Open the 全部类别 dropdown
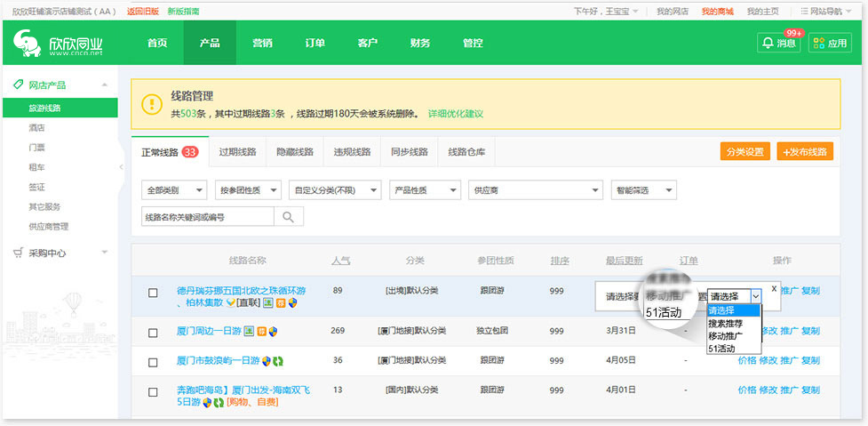This screenshot has height=426, width=868. click(175, 189)
